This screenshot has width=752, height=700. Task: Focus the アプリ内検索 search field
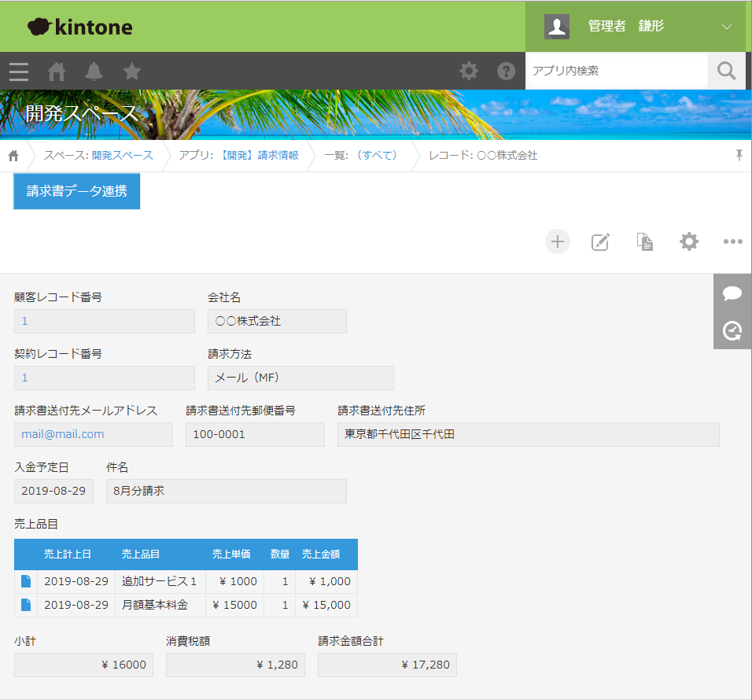[x=617, y=71]
